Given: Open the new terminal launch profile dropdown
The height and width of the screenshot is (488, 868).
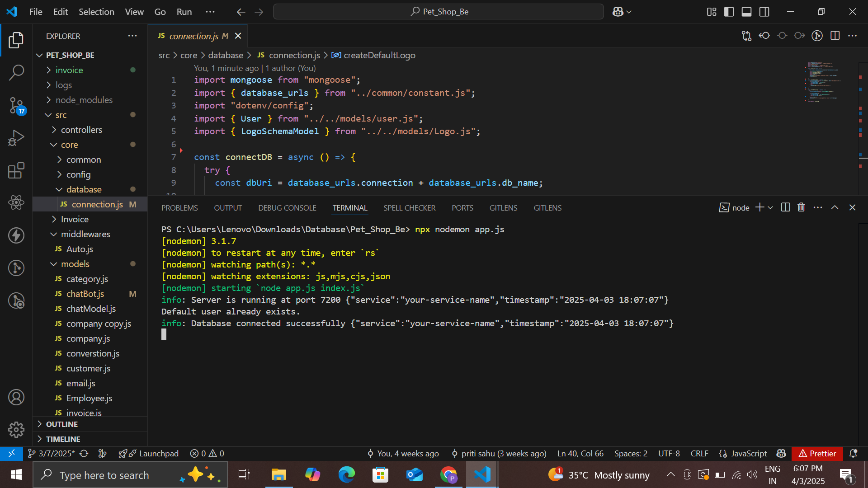Looking at the screenshot, I should click(770, 207).
